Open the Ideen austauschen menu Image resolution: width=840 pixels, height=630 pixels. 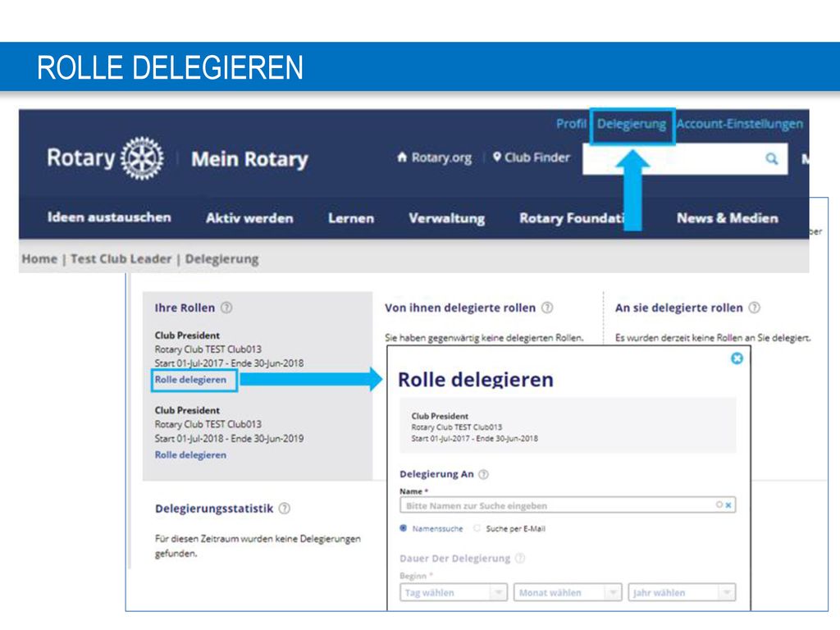(109, 217)
